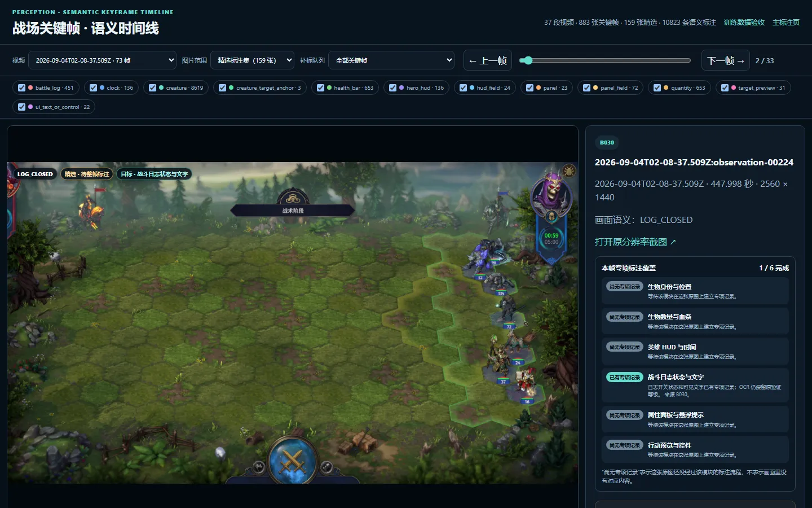Viewport: 812px width, 508px height.
Task: Uncheck the hud_field label filter
Action: [x=463, y=88]
